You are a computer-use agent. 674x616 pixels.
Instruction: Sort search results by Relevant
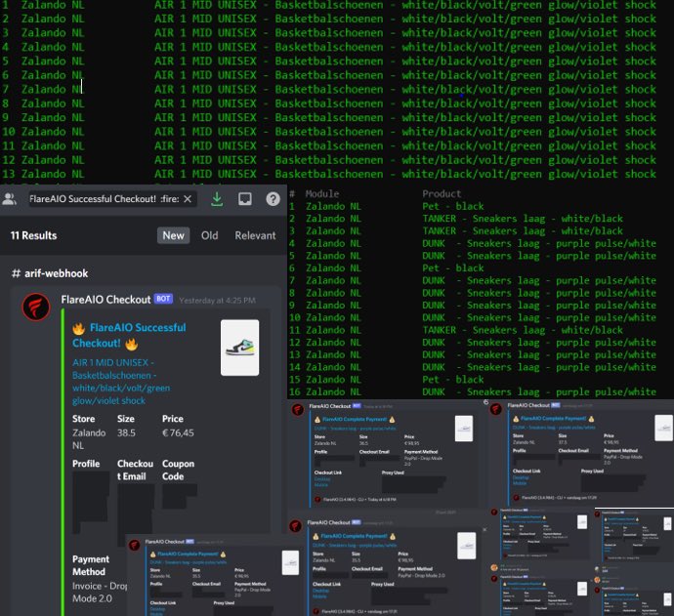pyautogui.click(x=255, y=235)
